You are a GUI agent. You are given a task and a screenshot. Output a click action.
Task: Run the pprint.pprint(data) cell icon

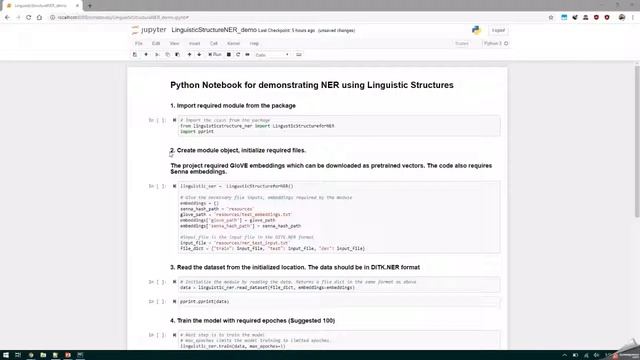[174, 302]
